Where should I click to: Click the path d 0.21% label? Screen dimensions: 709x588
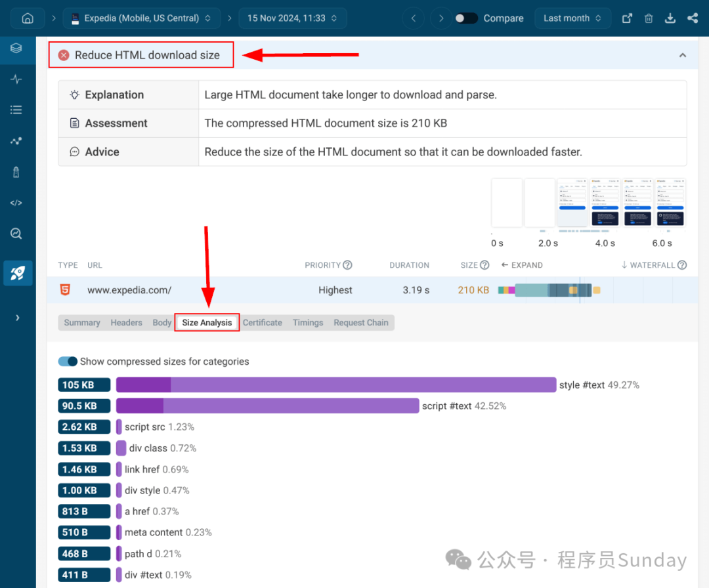point(153,554)
